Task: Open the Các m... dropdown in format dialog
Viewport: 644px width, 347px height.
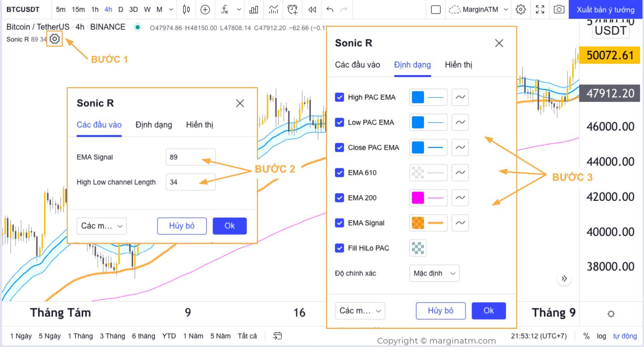Action: [360, 311]
